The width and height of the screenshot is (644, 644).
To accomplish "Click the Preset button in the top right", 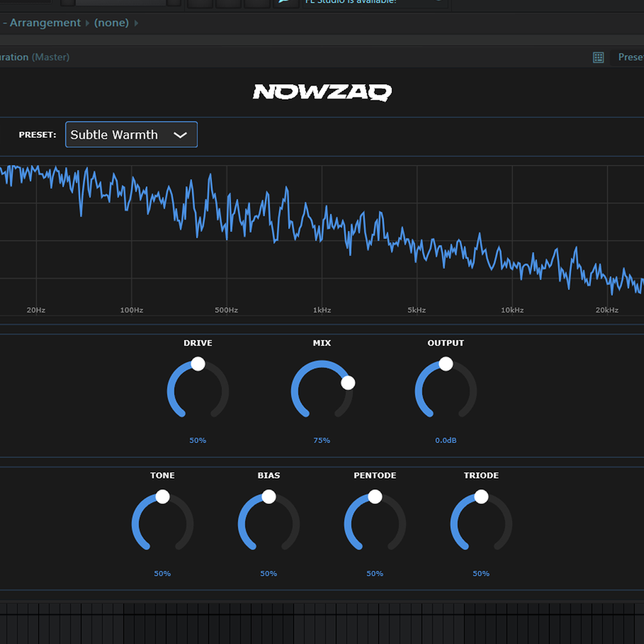I will 631,57.
